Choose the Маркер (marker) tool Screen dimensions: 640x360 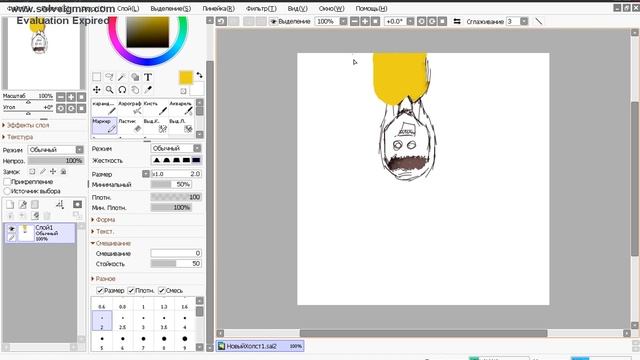tap(104, 126)
